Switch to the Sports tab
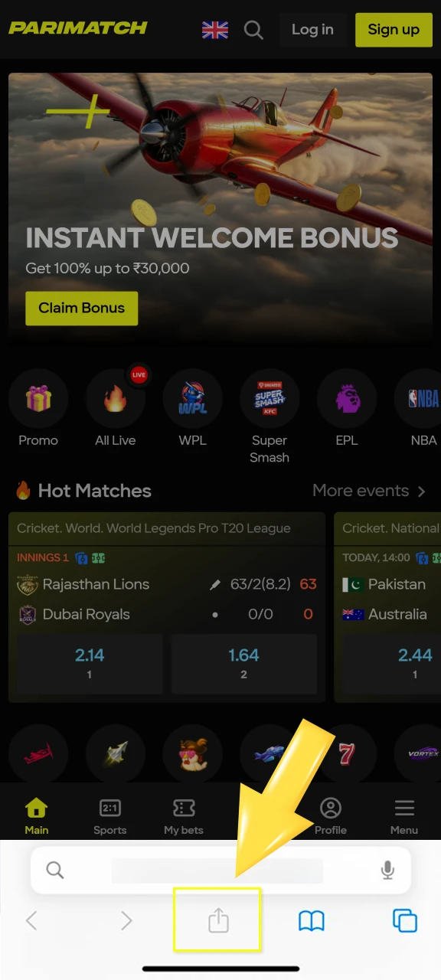 [x=110, y=816]
